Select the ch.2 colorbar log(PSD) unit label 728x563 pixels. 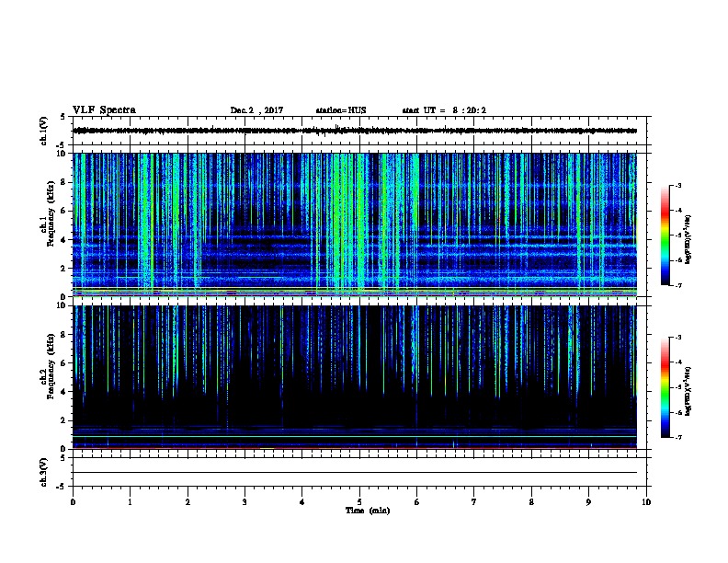[688, 391]
